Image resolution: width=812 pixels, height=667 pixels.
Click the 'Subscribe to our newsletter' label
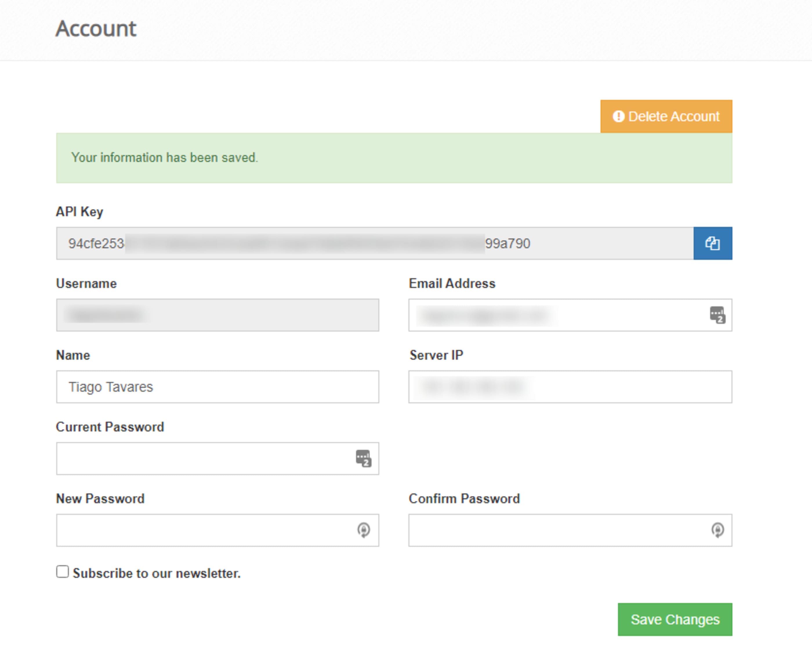(x=157, y=573)
